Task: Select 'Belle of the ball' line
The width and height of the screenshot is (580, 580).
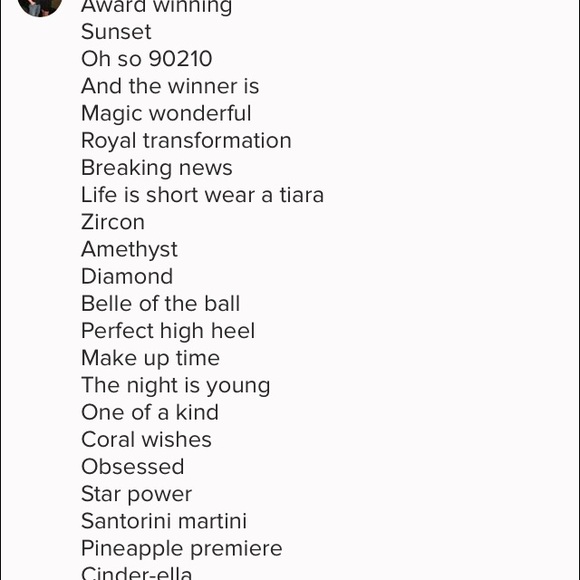Action: click(x=161, y=304)
